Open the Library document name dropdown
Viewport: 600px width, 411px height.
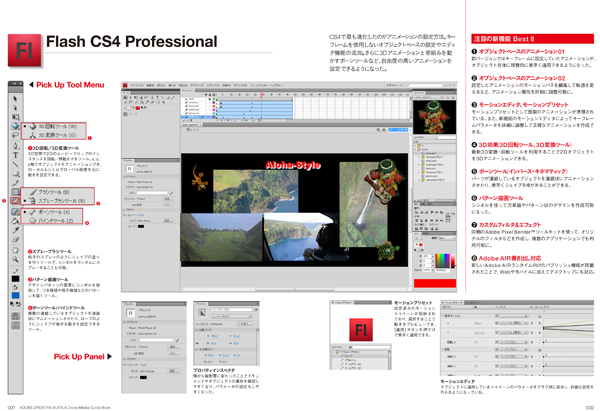tap(428, 97)
